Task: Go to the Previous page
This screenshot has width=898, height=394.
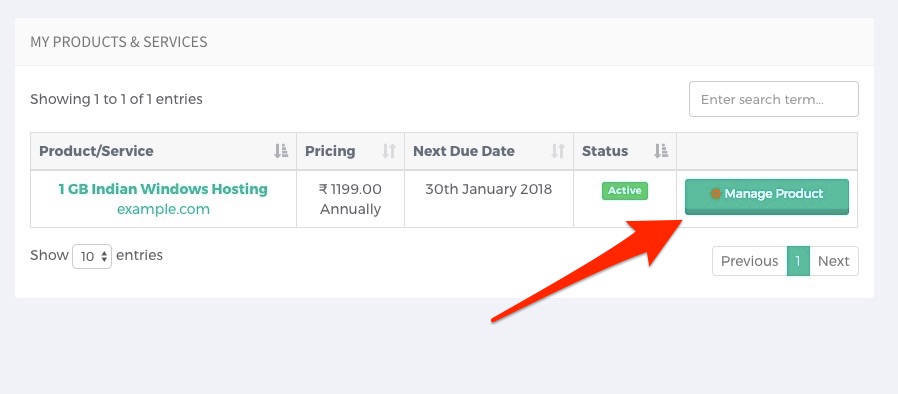Action: (749, 261)
